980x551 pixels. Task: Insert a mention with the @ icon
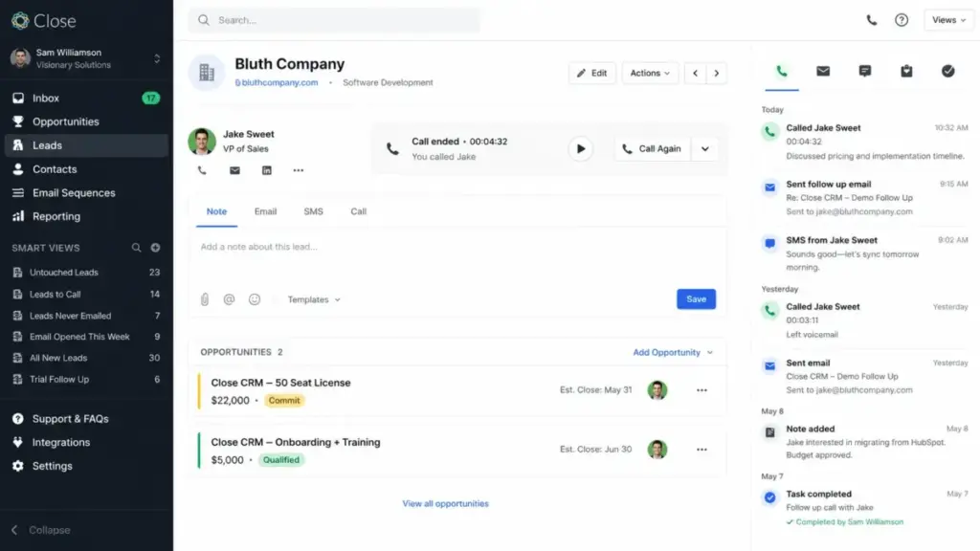click(229, 299)
